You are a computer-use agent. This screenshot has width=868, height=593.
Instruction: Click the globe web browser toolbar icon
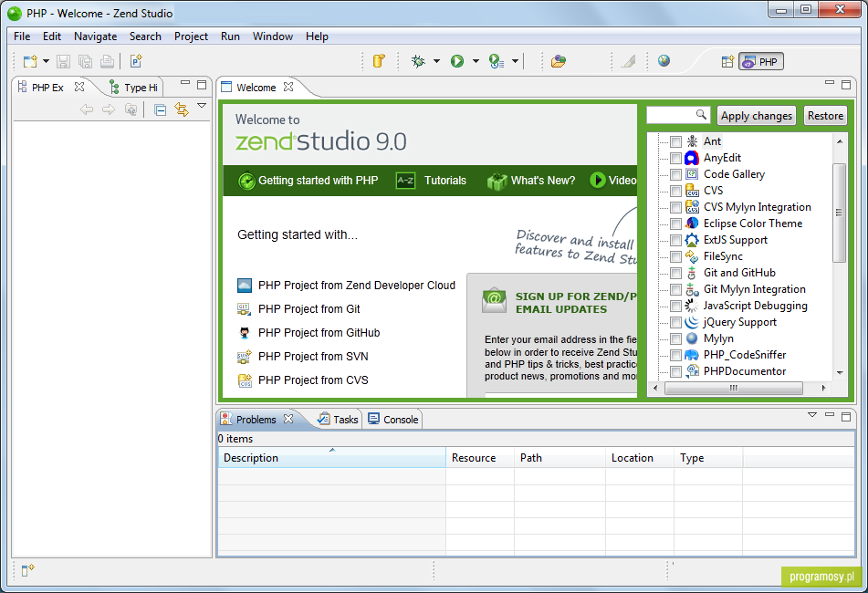click(664, 61)
